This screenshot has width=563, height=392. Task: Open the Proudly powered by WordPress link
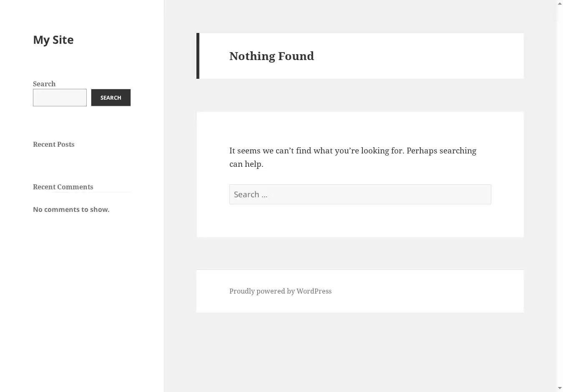280,291
